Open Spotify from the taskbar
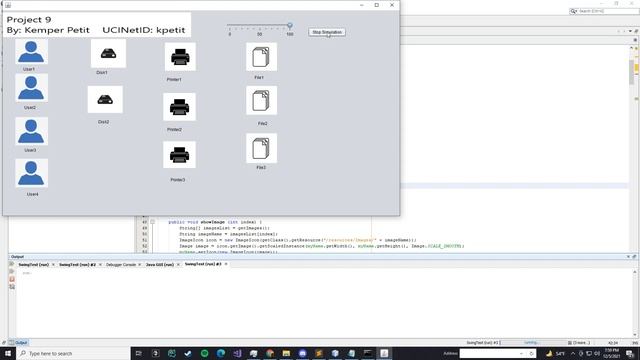Screen dimensions: 640x360 (x=204, y=353)
